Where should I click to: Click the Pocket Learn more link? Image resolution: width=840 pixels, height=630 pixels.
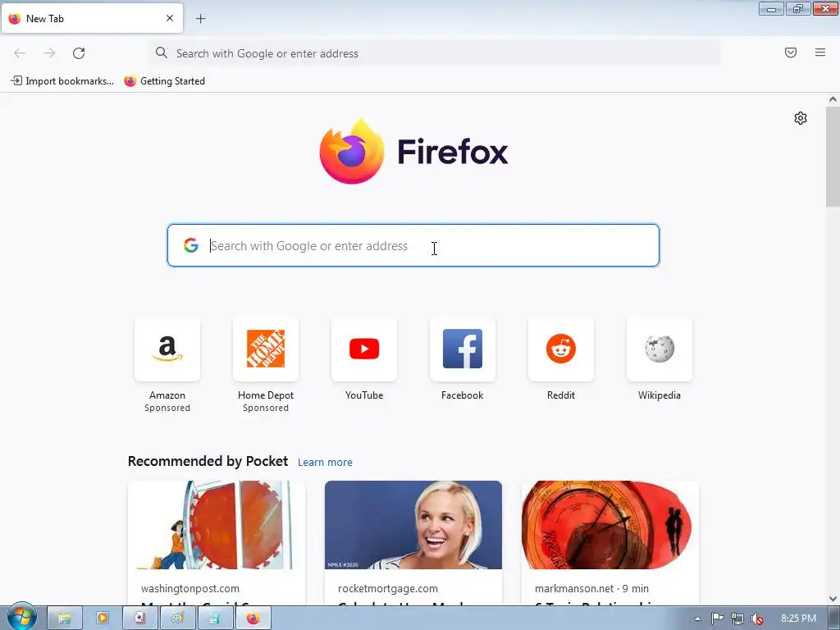[x=325, y=463]
